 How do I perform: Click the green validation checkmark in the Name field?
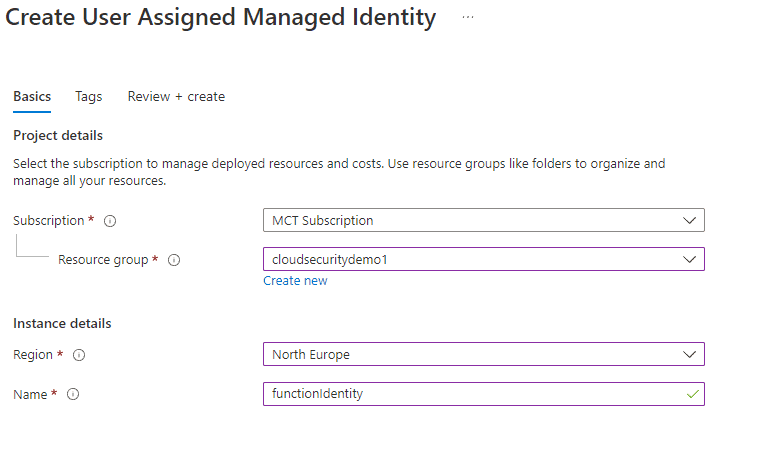click(692, 395)
